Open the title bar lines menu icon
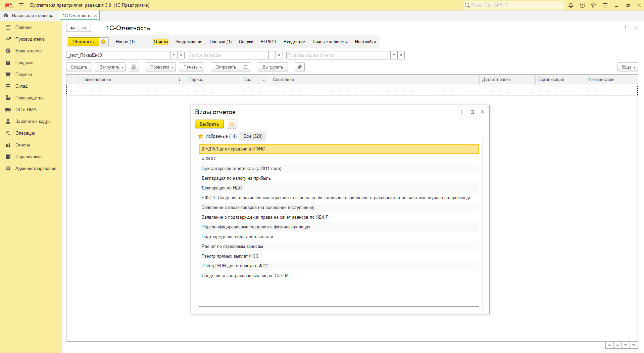 click(x=605, y=5)
